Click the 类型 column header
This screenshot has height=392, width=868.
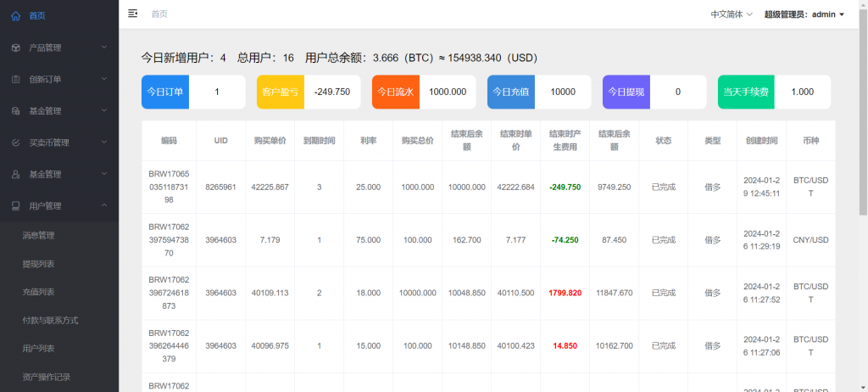(712, 141)
